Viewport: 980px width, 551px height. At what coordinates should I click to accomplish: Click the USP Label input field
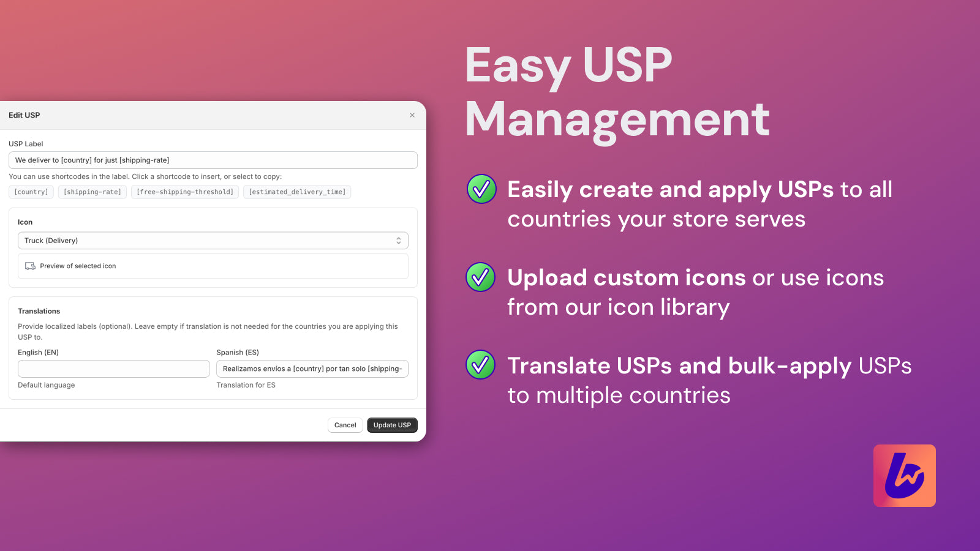pyautogui.click(x=213, y=160)
